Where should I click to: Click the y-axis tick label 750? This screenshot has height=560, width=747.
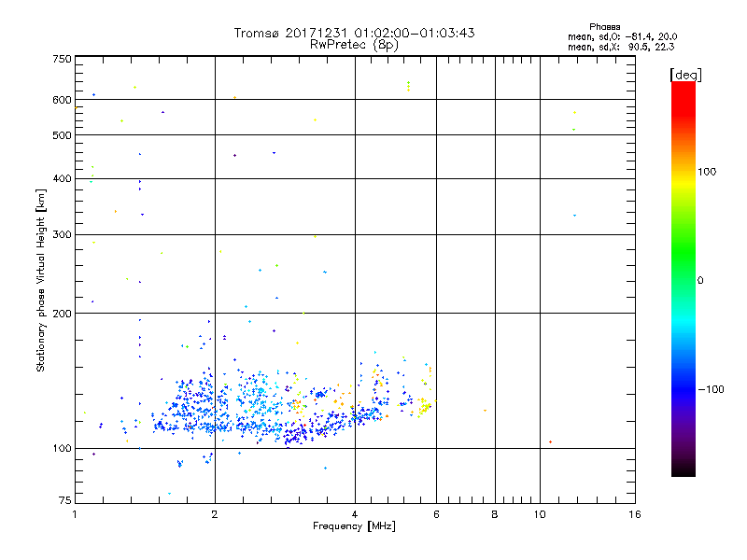coord(62,59)
